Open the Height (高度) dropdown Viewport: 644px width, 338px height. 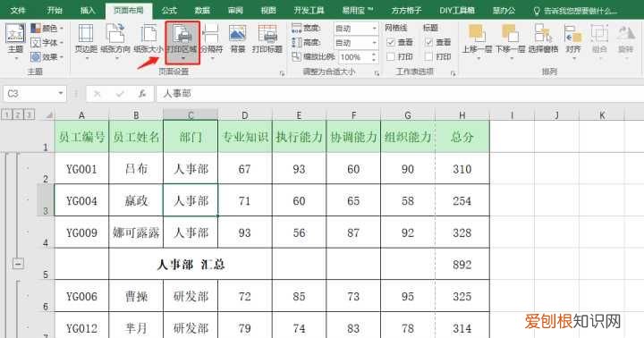374,43
